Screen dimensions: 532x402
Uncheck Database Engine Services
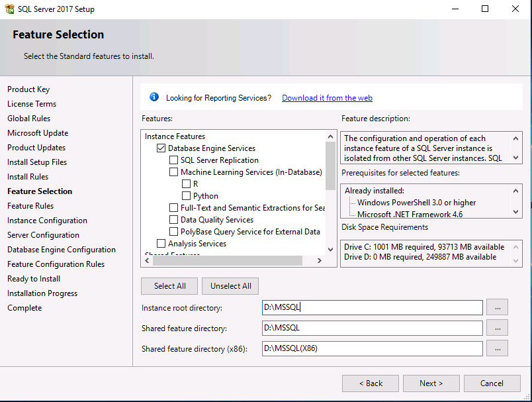click(x=161, y=148)
